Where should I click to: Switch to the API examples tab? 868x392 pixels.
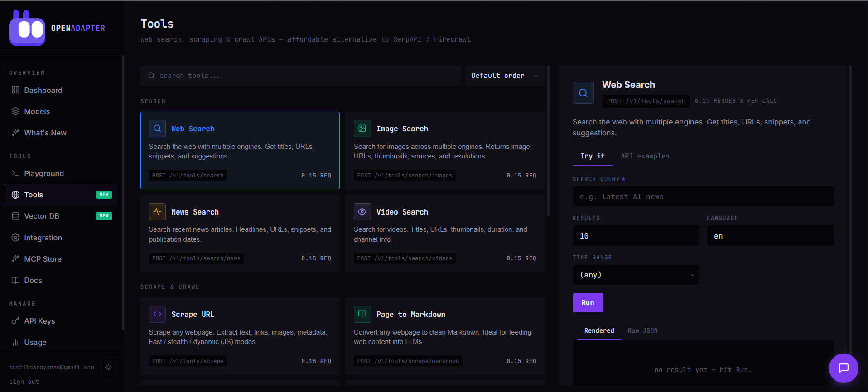coord(645,156)
